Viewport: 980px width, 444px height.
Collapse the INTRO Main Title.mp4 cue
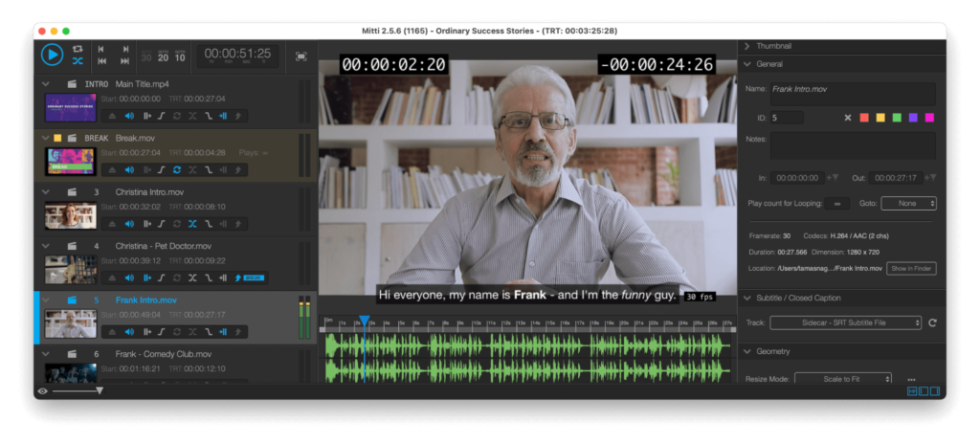(x=45, y=84)
